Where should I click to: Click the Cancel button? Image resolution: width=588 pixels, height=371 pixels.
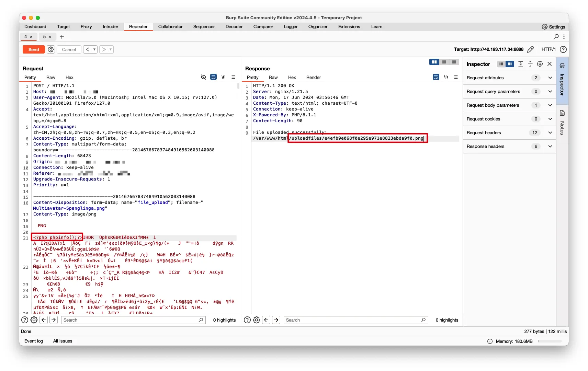point(69,49)
